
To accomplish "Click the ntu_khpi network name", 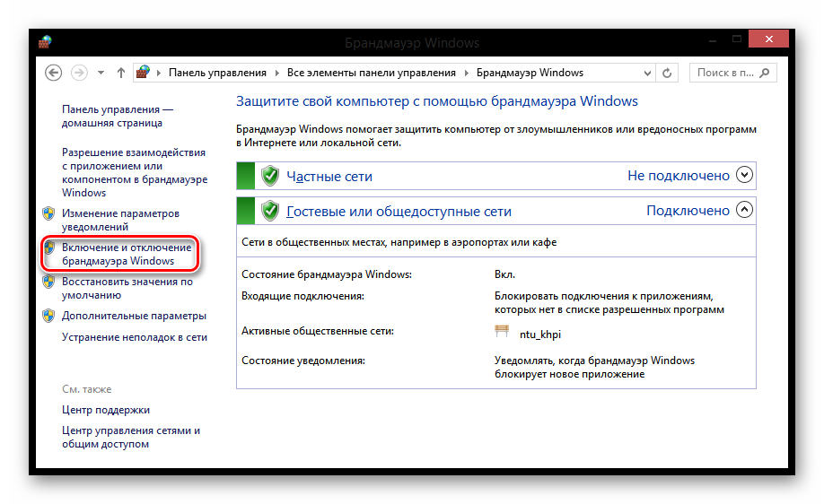I will 540,335.
